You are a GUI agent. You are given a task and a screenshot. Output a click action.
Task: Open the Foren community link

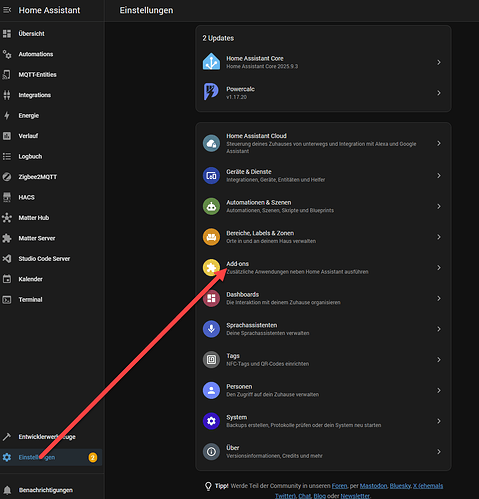click(x=339, y=486)
